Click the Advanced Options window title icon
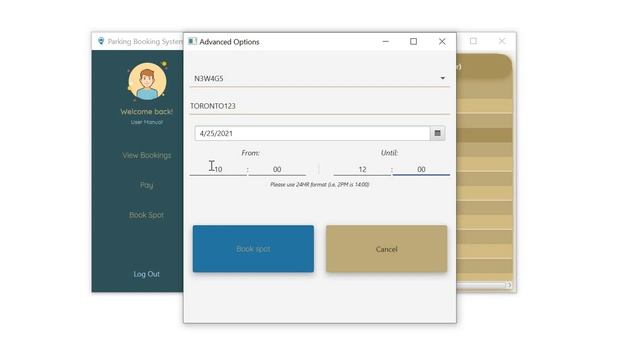The image size is (640, 360). click(x=192, y=41)
